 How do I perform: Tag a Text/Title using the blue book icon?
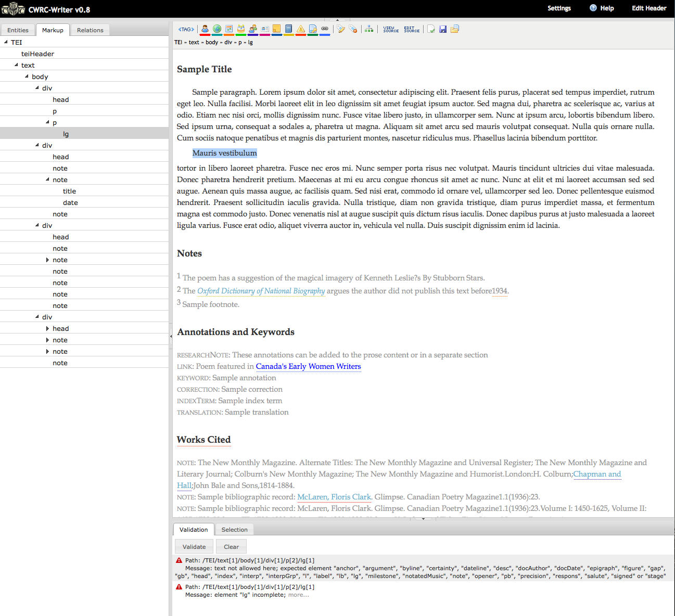[x=289, y=29]
